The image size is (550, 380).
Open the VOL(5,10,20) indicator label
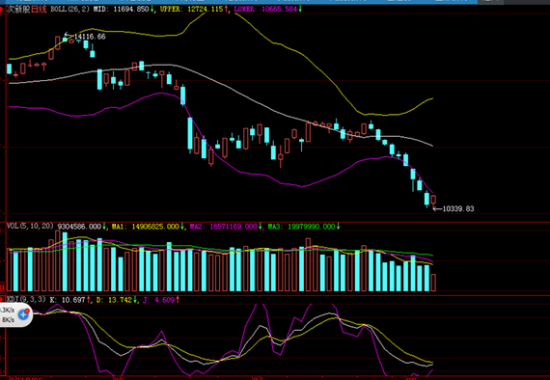tap(31, 227)
